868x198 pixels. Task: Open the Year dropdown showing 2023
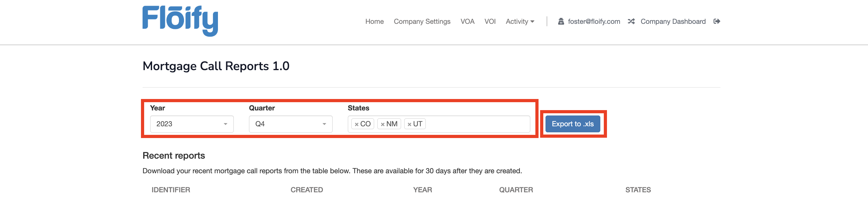(x=192, y=124)
